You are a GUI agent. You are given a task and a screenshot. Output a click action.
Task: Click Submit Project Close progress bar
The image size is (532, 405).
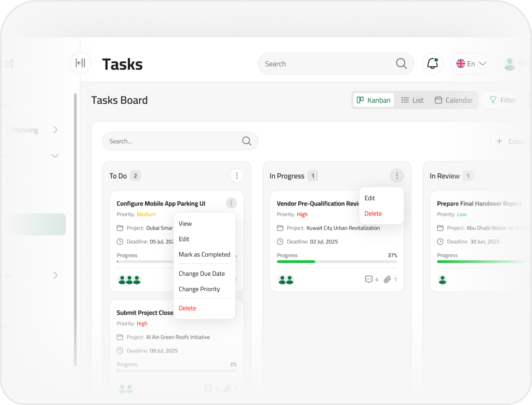coord(177,371)
